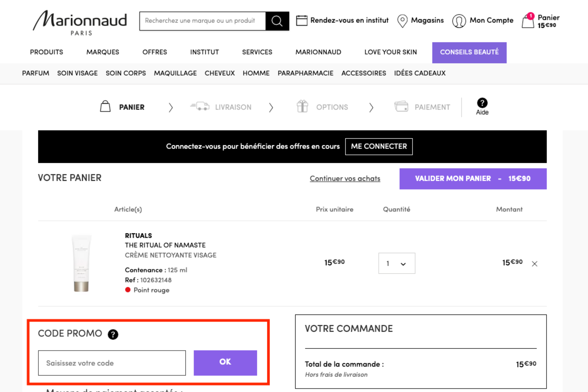Click the Magasins location pin icon
Screen dimensions: 588x392
[402, 21]
